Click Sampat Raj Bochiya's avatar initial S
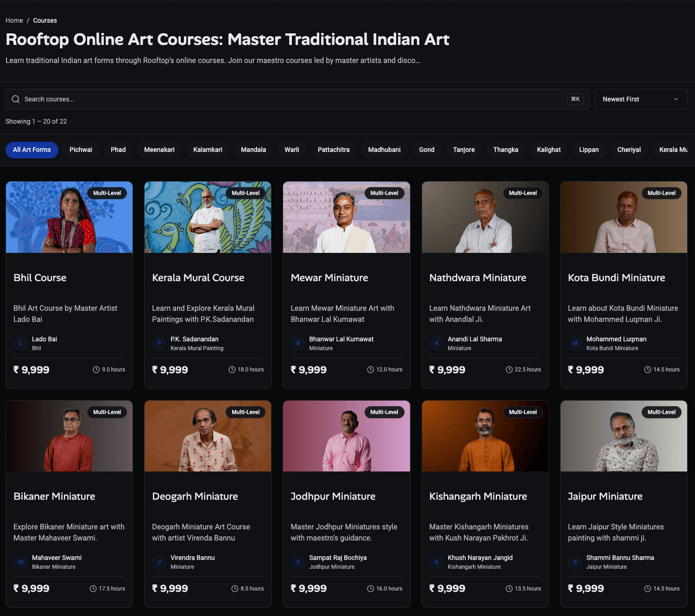Screen dimensions: 695x616 (298, 562)
